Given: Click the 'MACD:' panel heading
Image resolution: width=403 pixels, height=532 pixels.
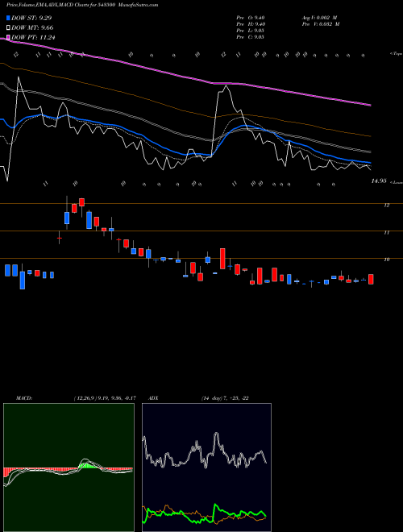Looking at the screenshot, I should tap(24, 398).
